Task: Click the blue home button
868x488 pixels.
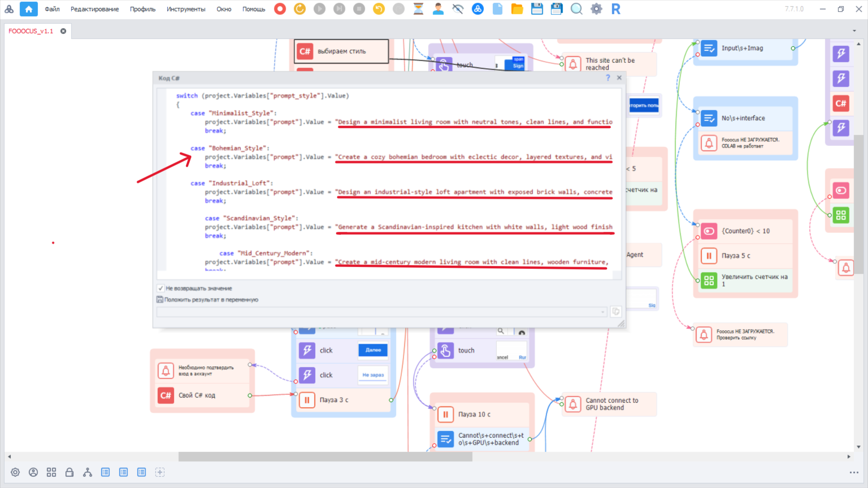Action: [x=28, y=9]
